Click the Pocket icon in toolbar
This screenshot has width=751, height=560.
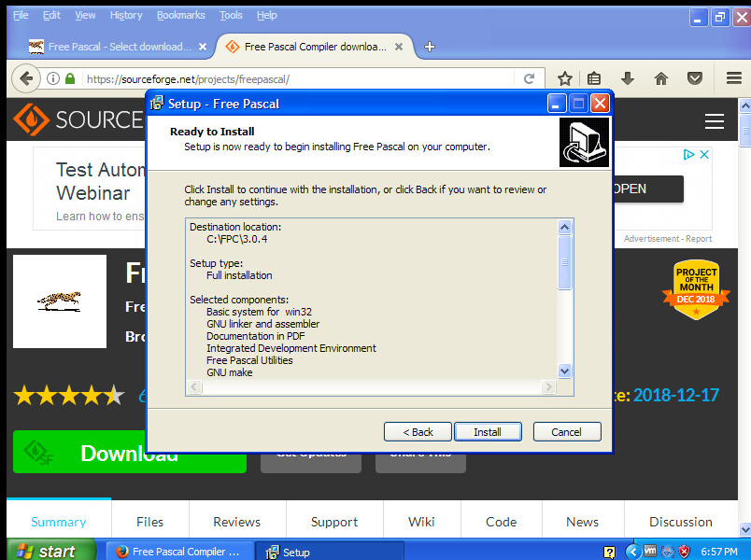694,78
